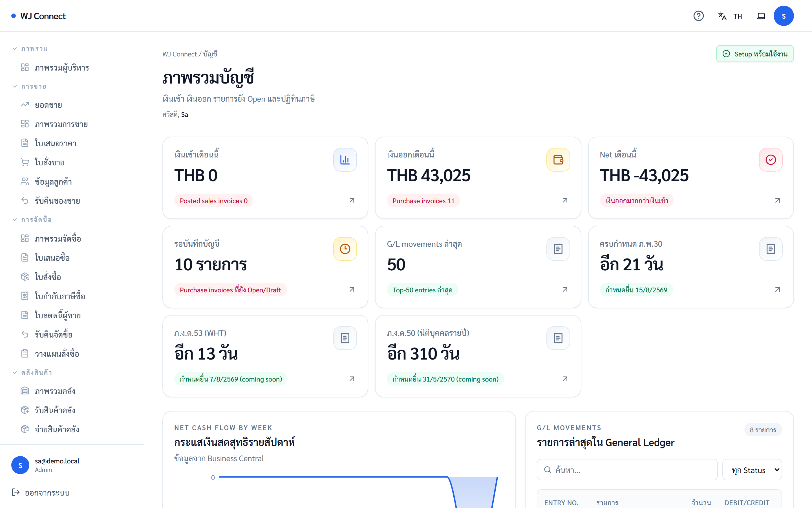This screenshot has width=812, height=508.
Task: Click the document icon on G/L movements card
Action: point(558,249)
